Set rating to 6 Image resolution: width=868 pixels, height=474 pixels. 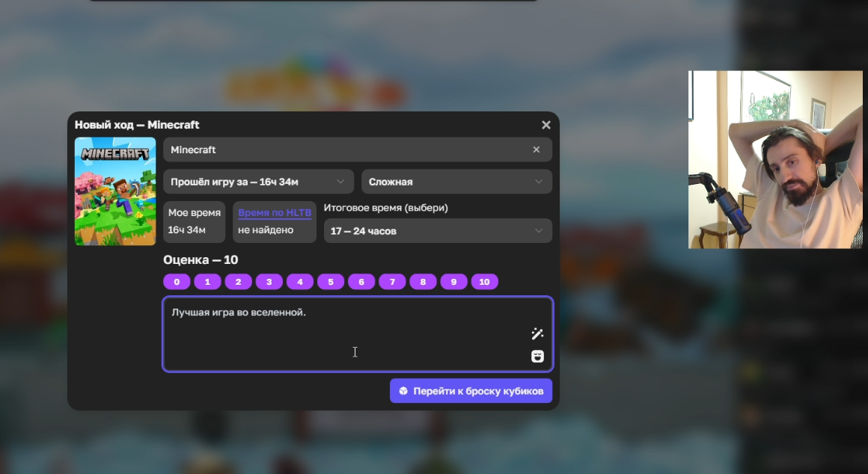[361, 282]
